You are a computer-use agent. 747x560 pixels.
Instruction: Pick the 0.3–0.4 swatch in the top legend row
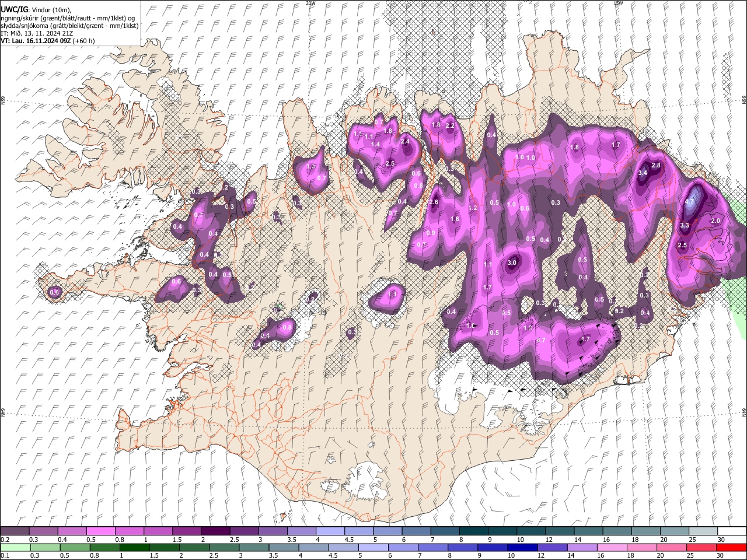pyautogui.click(x=43, y=531)
